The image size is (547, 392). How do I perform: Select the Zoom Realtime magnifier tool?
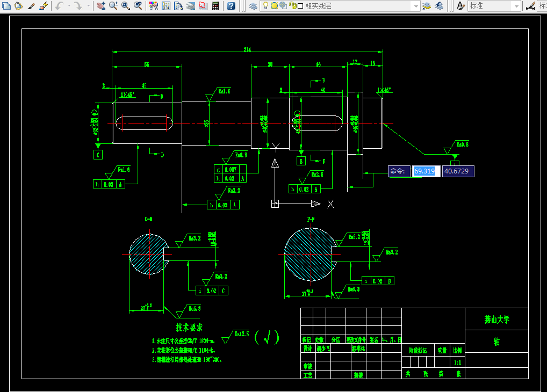pos(113,5)
